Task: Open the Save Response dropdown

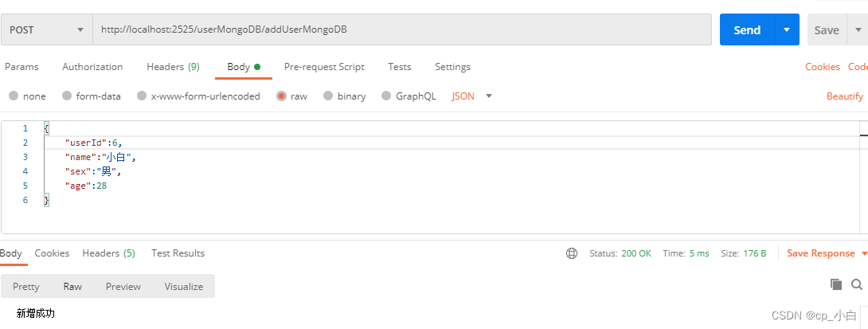Action: pyautogui.click(x=827, y=253)
